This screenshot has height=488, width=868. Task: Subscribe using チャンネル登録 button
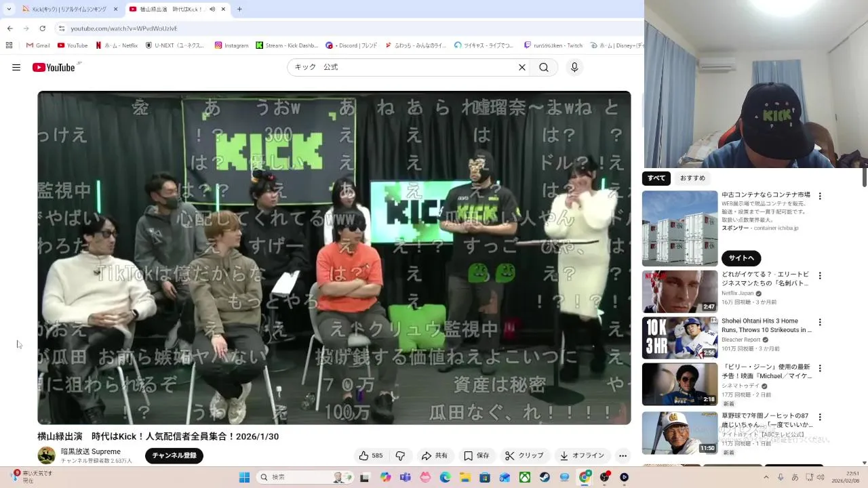174,455
